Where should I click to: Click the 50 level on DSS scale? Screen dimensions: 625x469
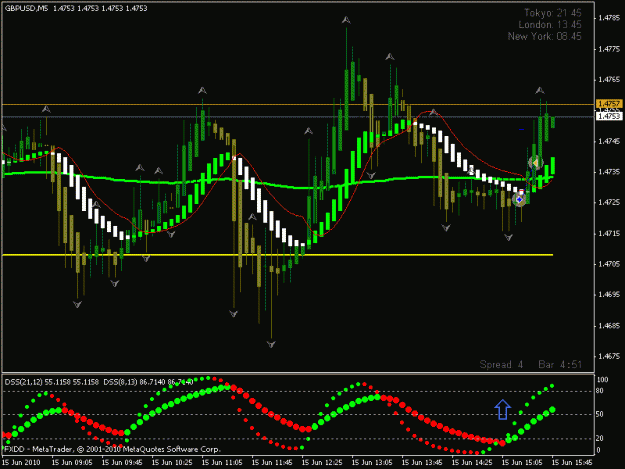coord(600,414)
